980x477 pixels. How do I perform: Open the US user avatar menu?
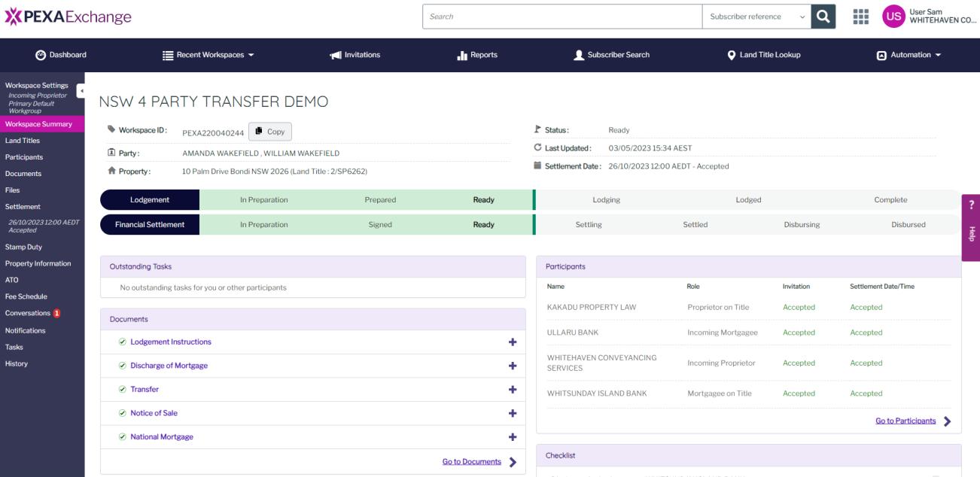pos(894,17)
